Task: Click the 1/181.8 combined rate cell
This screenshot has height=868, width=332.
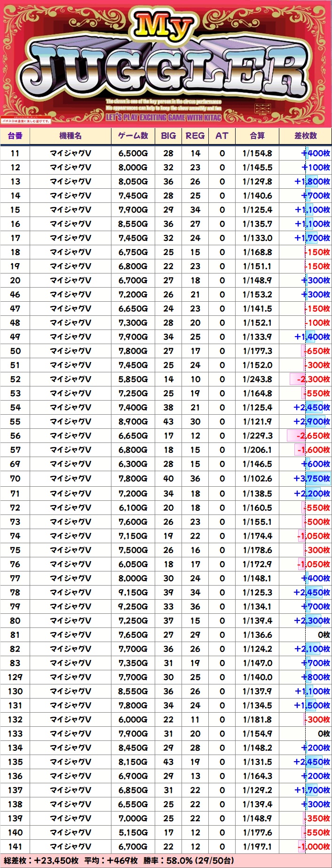Action: 257,720
